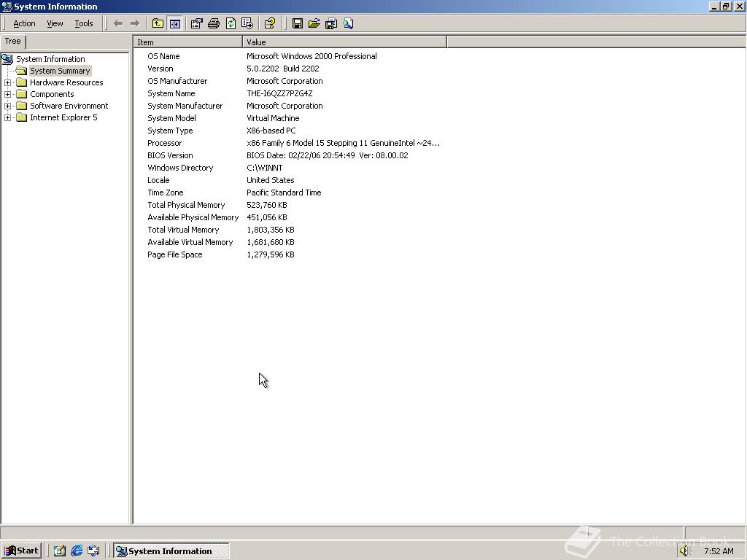This screenshot has width=747, height=560.
Task: Click the 1,279,596 KB value
Action: (271, 254)
